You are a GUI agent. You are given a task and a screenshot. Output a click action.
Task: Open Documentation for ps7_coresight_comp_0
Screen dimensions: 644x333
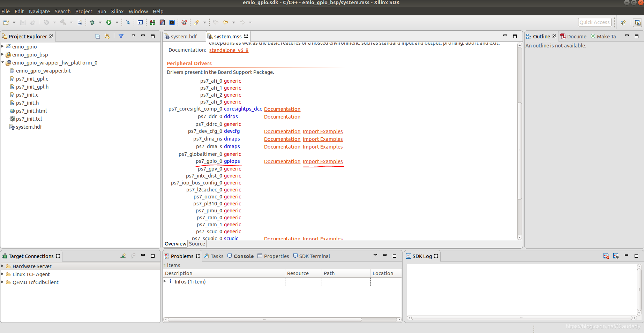click(282, 109)
